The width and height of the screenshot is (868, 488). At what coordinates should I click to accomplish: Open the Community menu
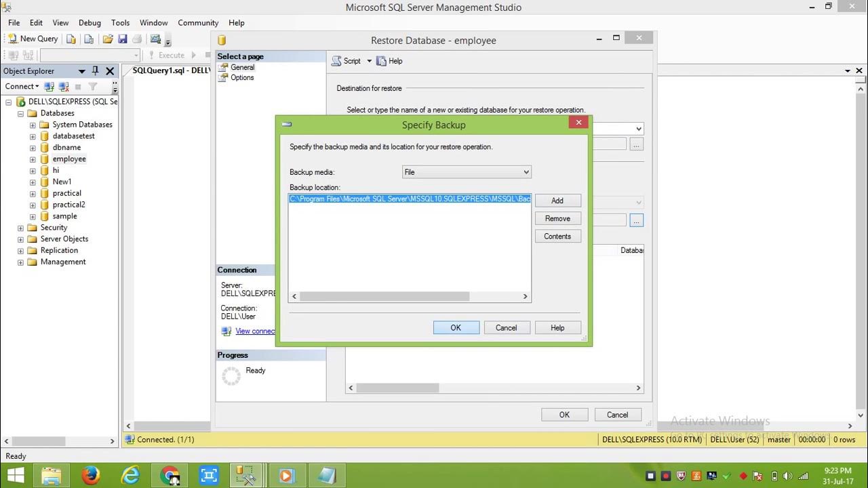(x=198, y=22)
